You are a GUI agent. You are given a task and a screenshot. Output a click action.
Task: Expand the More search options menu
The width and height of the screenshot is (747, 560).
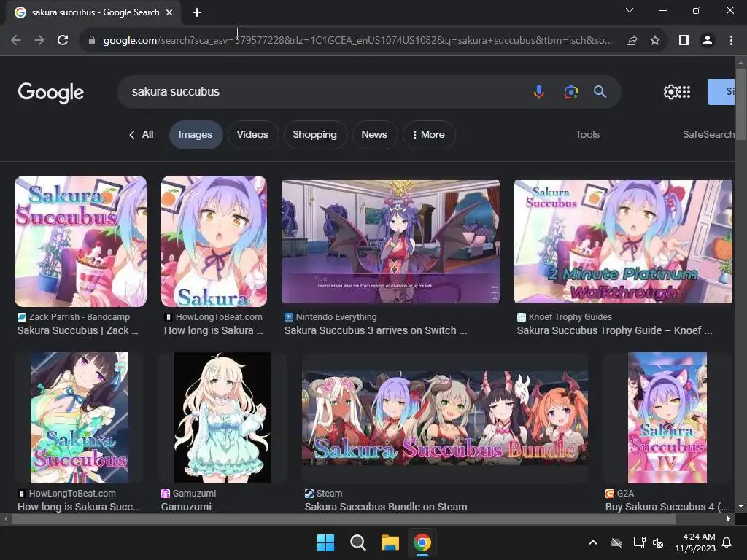[428, 135]
